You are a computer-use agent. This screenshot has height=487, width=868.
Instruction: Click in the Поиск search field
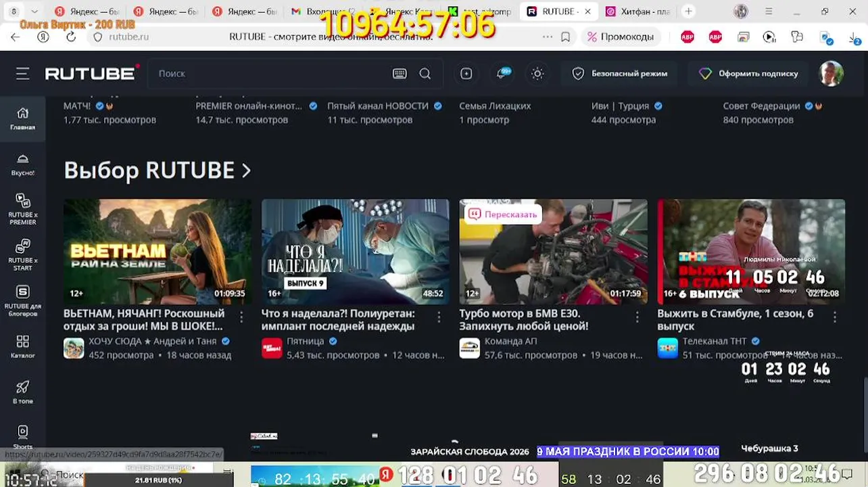click(x=270, y=74)
